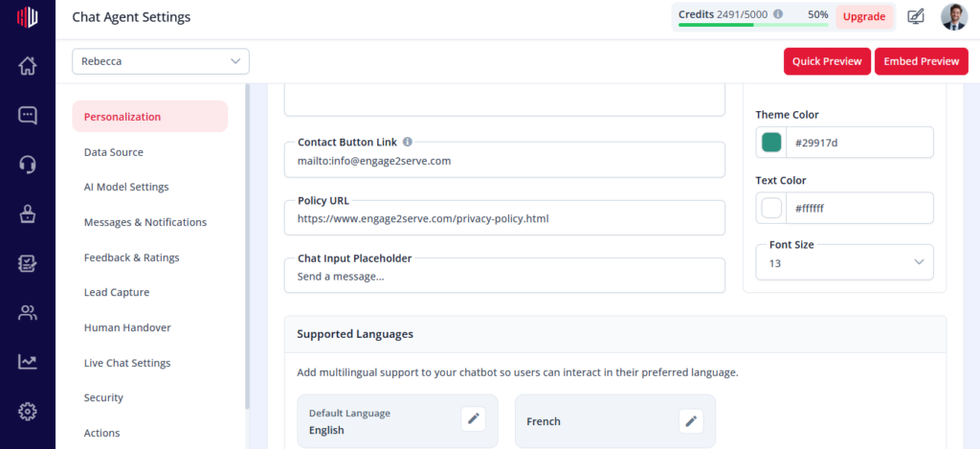The image size is (980, 449).
Task: Go to Data Source settings
Action: [x=114, y=152]
